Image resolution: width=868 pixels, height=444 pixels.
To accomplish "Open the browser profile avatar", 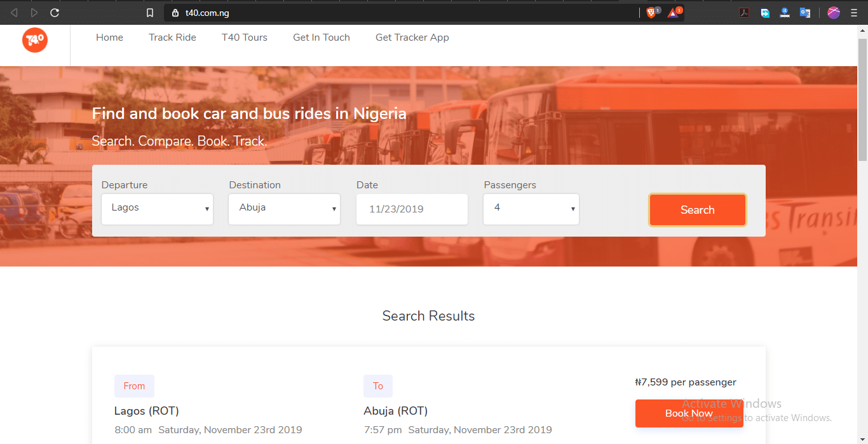I will pos(834,13).
